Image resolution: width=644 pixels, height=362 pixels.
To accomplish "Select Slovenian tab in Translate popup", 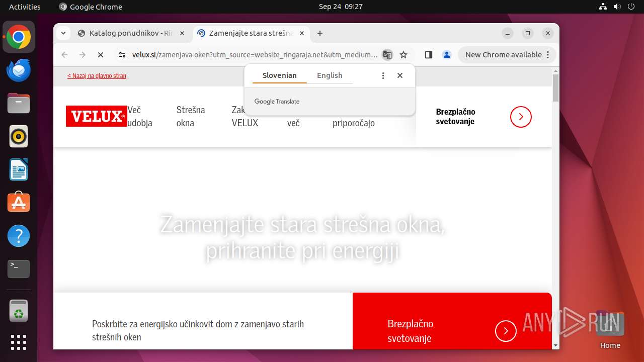I will tap(280, 75).
